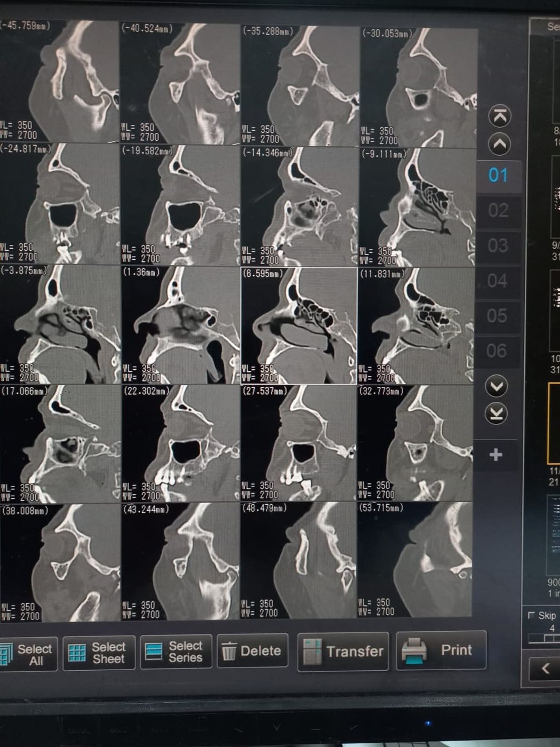Go to the next film sheet
Viewport: 560px width, 747px height.
pyautogui.click(x=497, y=386)
